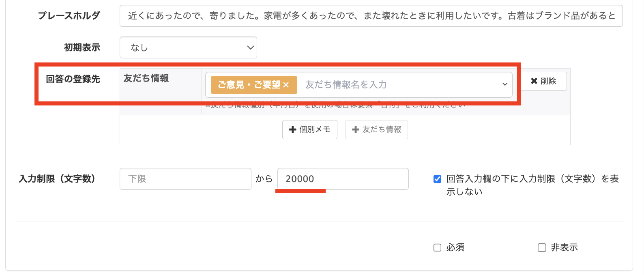This screenshot has height=275, width=644.
Task: Click the 削除 button
Action: click(543, 81)
